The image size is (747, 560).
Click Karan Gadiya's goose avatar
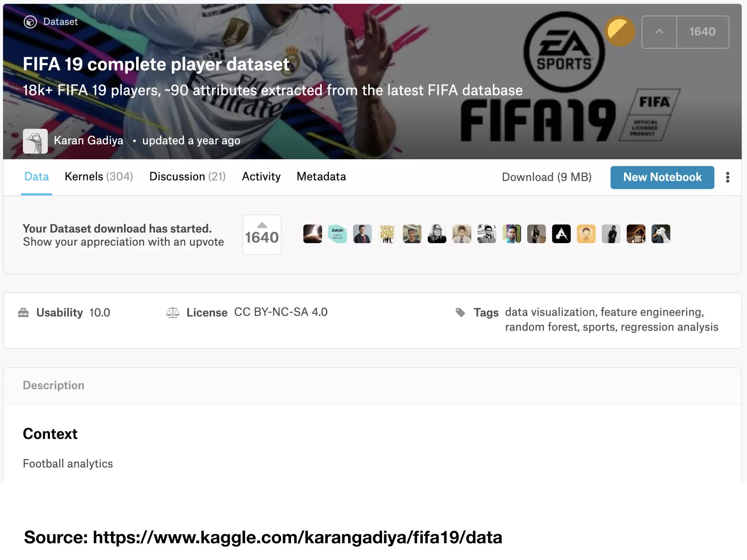click(x=35, y=141)
